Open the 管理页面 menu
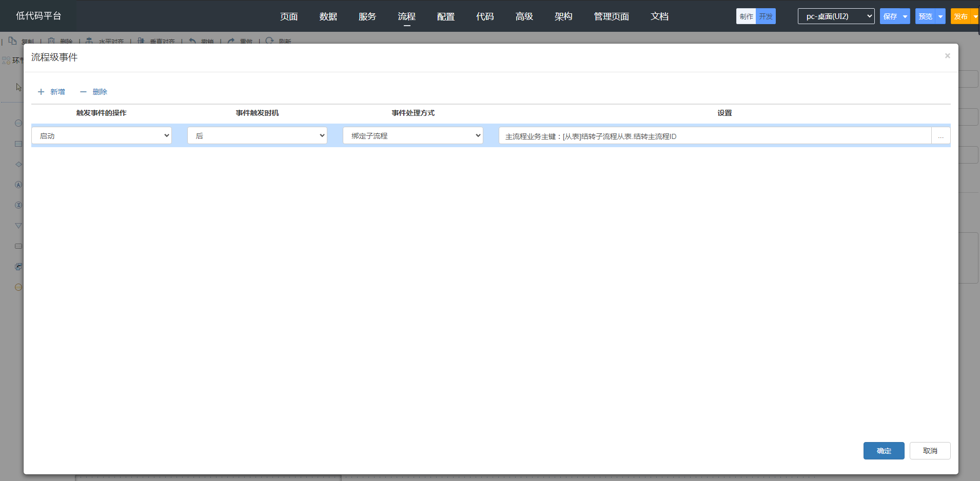 pos(611,16)
